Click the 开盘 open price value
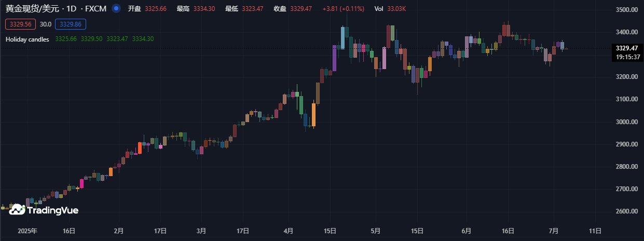Viewport: 644px width, 241px height. pos(156,9)
